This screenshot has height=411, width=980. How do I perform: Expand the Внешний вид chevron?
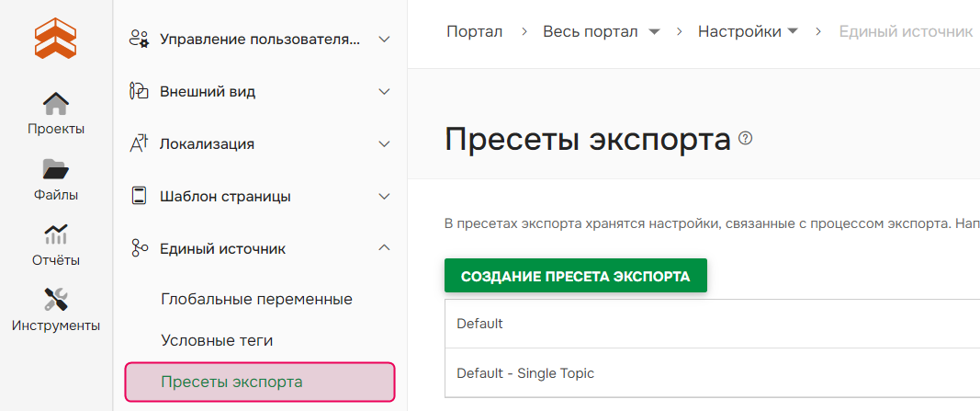[384, 91]
